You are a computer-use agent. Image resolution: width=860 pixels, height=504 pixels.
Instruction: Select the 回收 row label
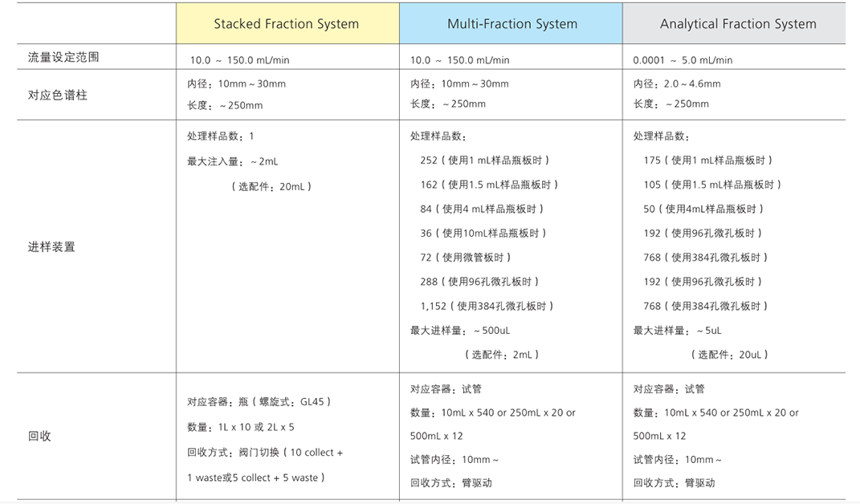[x=39, y=436]
